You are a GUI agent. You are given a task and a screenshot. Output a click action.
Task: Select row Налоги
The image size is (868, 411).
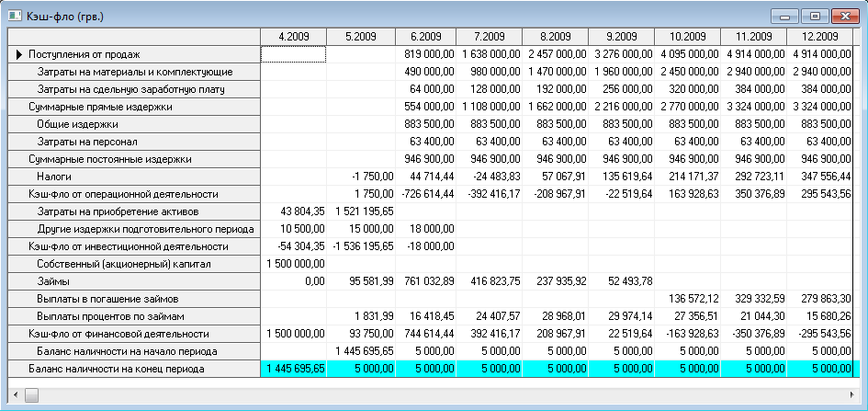134,177
